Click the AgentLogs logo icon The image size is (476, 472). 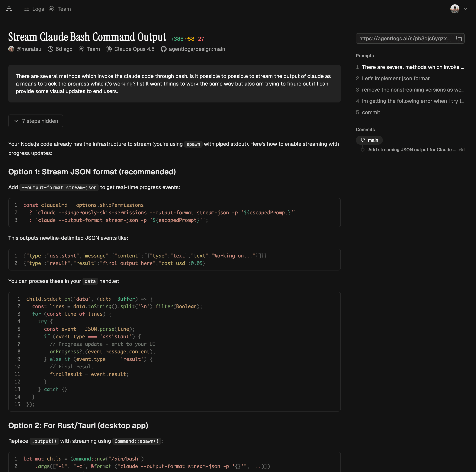click(x=9, y=9)
